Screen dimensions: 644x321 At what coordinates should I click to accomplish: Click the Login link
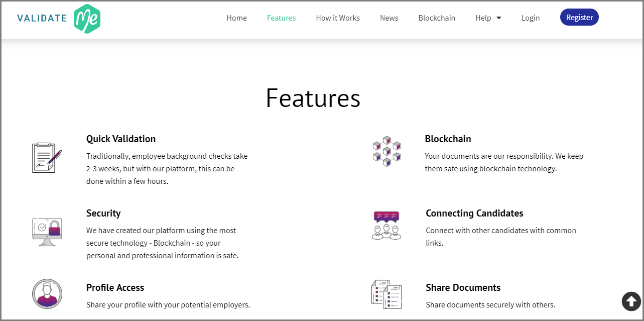point(531,18)
